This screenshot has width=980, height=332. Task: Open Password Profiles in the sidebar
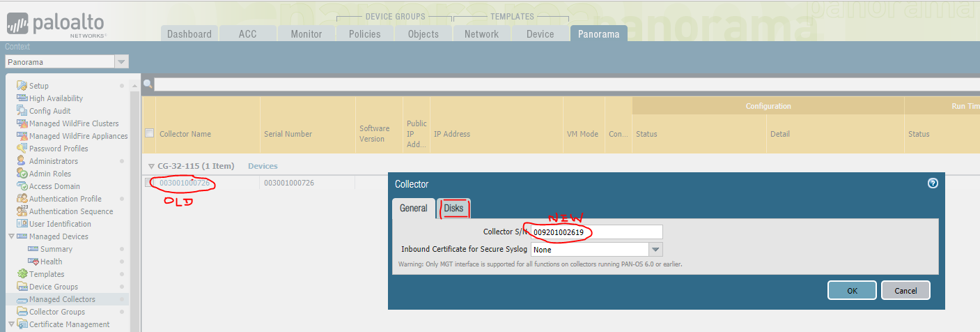click(x=59, y=149)
